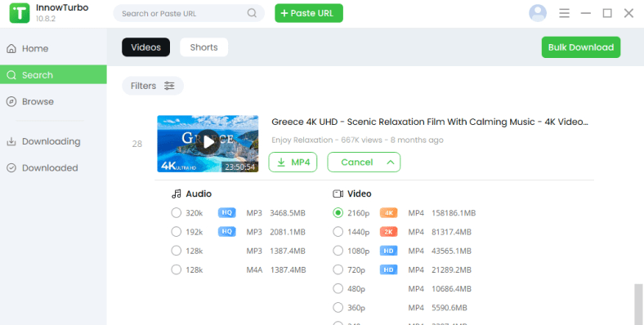Open the user profile avatar
The width and height of the screenshot is (644, 325).
pos(538,13)
